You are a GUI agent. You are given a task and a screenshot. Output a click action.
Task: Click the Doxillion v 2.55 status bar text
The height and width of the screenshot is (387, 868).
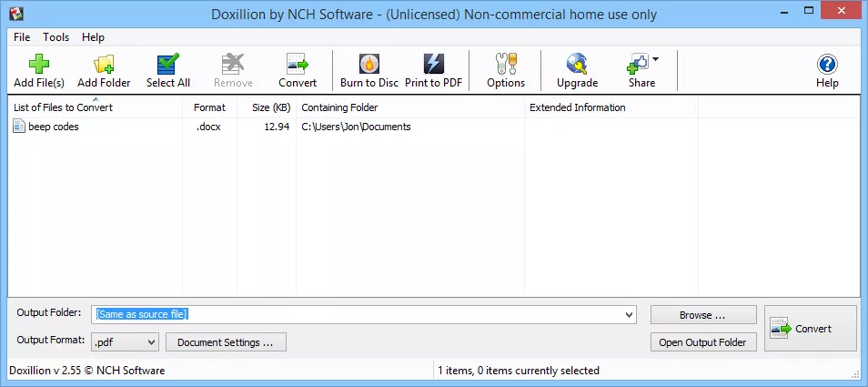[x=87, y=371]
